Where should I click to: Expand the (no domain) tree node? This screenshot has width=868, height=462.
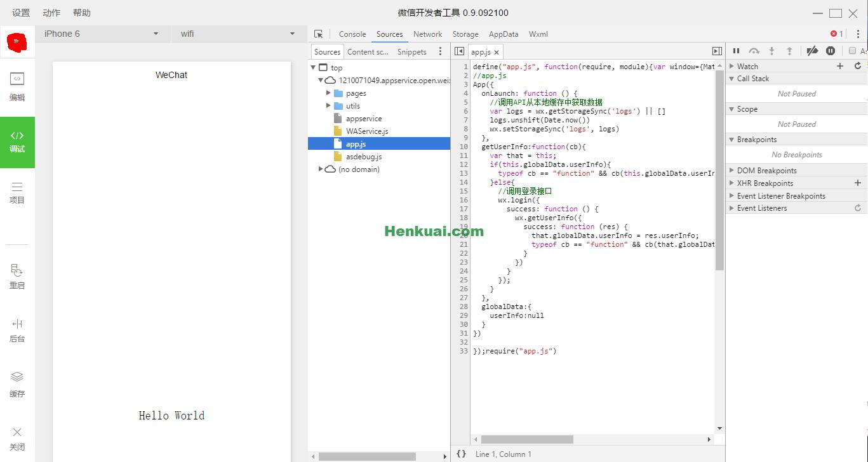[x=321, y=169]
